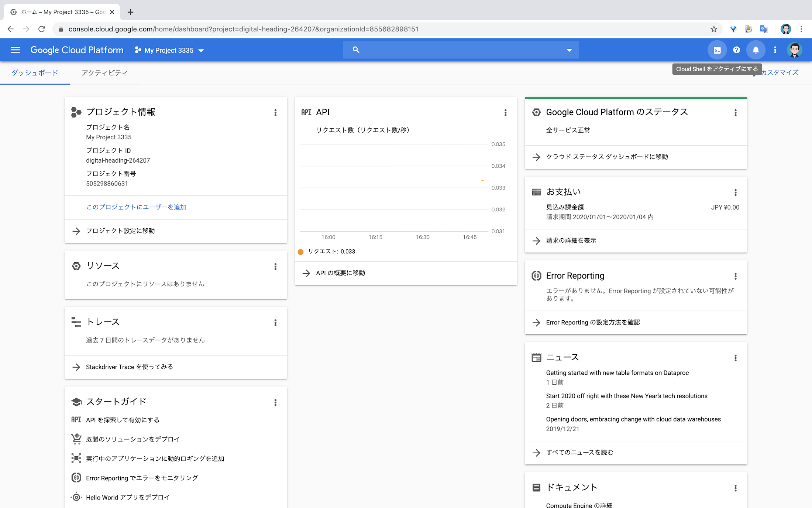Open news: Start 2020 off right
Viewport: 812px width, 508px height.
(x=626, y=396)
